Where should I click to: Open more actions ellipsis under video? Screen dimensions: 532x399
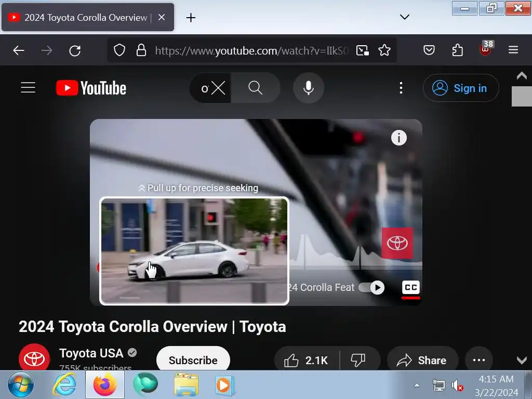point(478,360)
